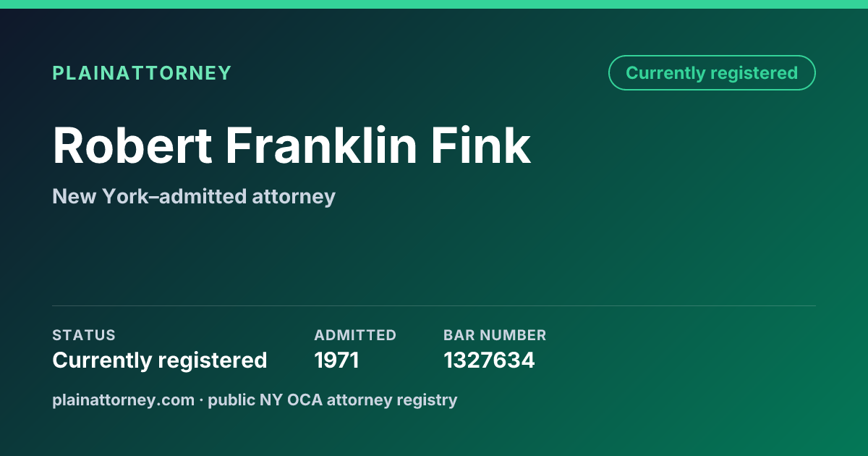Click the PLAINATTORNEY brand logo text
This screenshot has width=868, height=456.
(142, 73)
